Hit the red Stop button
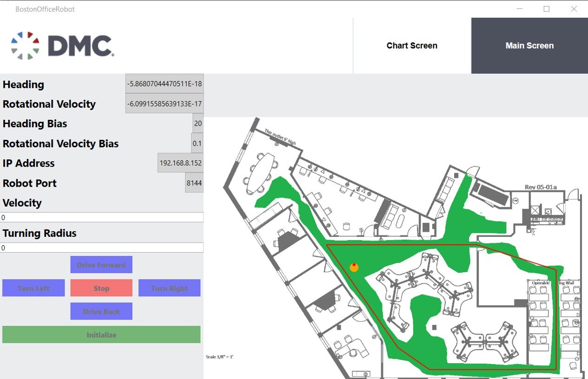Viewport: 588px width, 379px height. coord(101,288)
